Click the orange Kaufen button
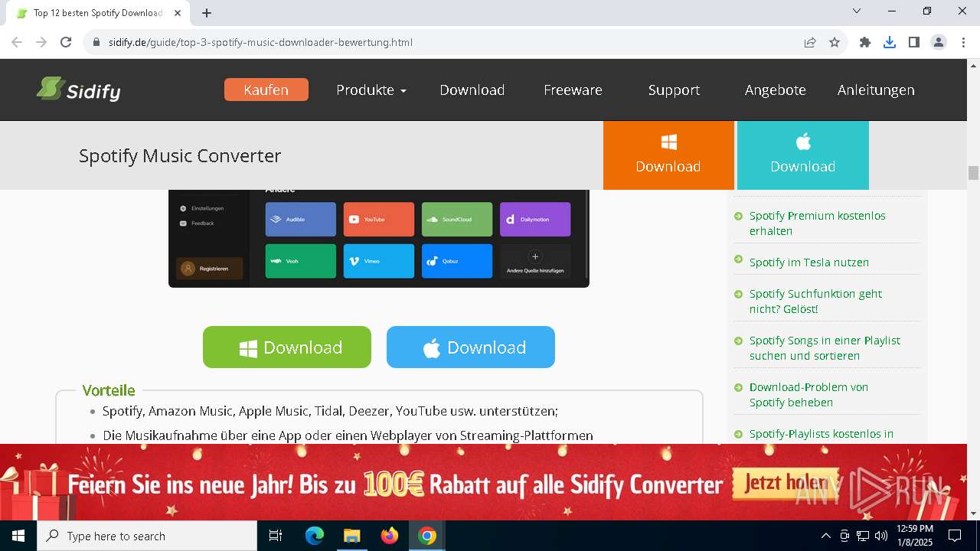The width and height of the screenshot is (980, 551). pyautogui.click(x=266, y=90)
